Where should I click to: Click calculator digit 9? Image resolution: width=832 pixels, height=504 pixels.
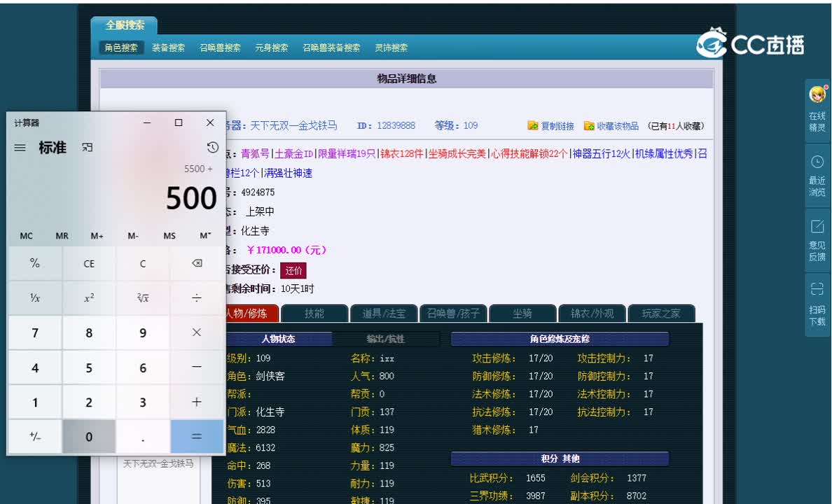coord(143,332)
